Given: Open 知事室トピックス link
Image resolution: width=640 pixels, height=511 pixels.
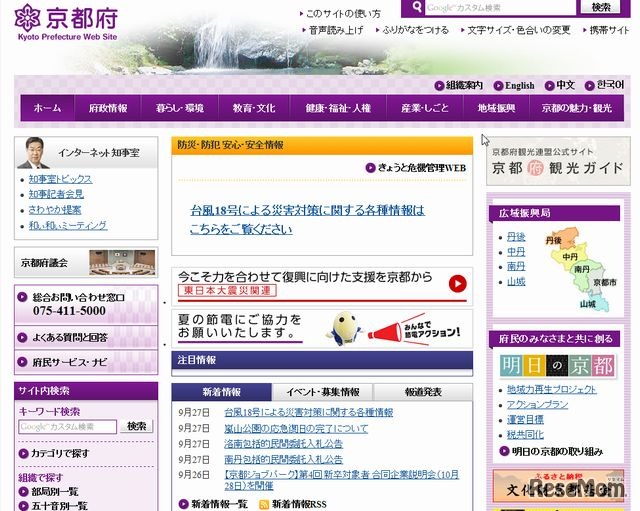Looking at the screenshot, I should 60,179.
